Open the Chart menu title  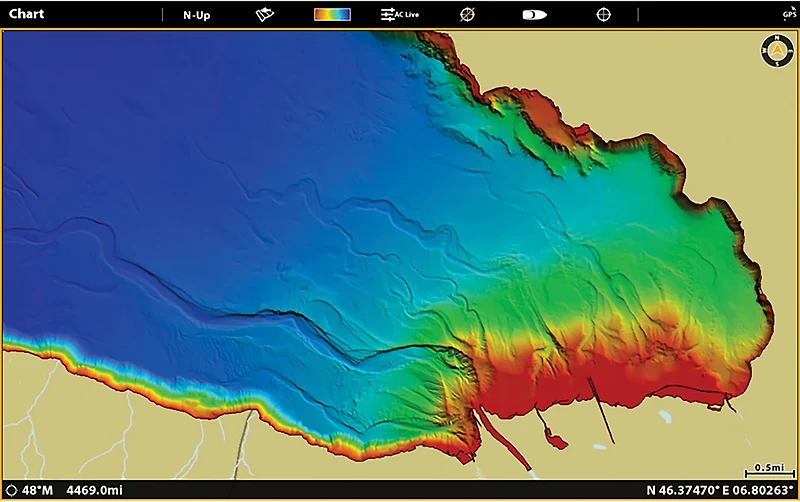point(26,14)
